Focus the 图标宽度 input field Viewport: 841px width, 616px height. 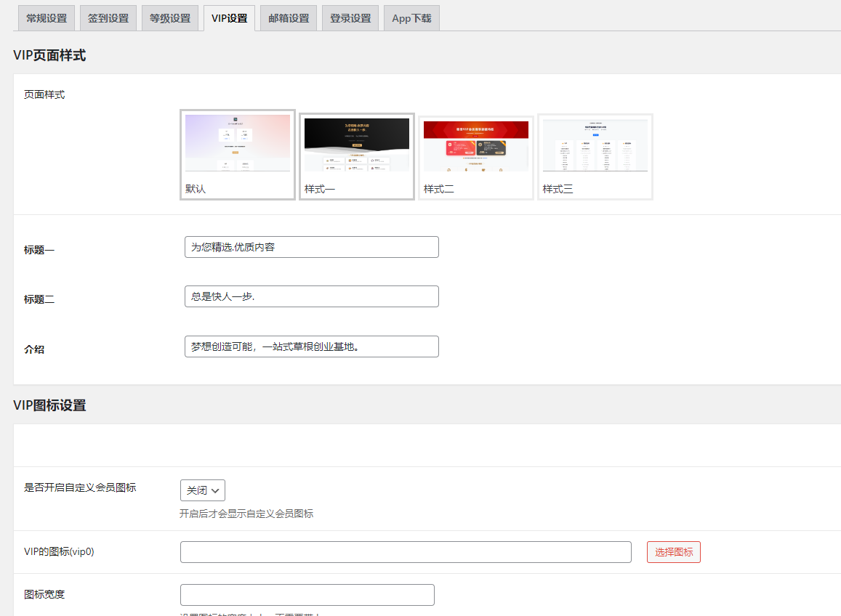pos(307,595)
